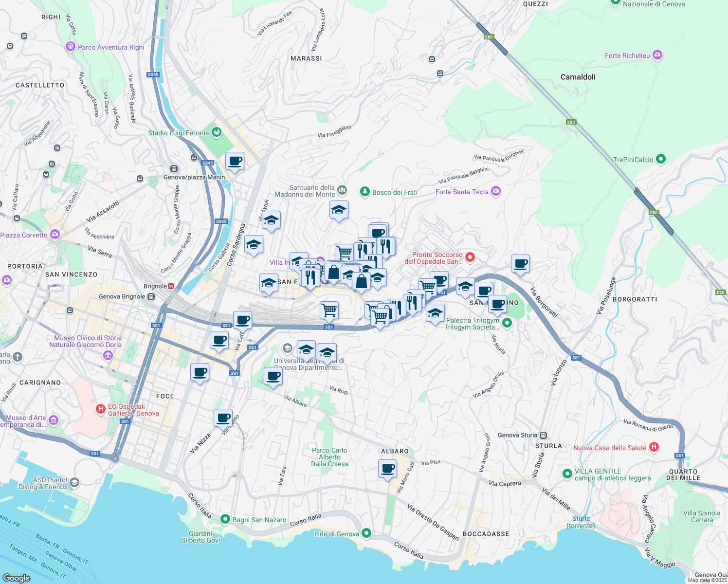728x584 pixels.
Task: Click the Genova Sturla train station icon
Action: 543,435
